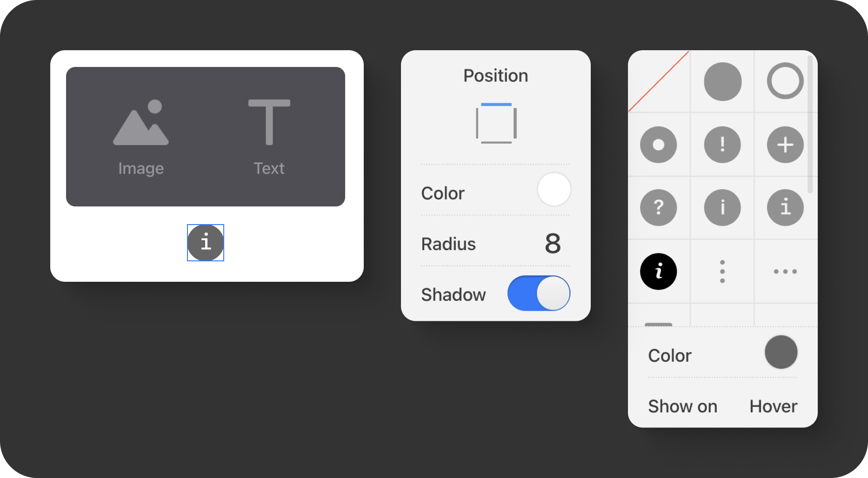
Task: Click the icon grid scrollbar
Action: click(810, 124)
